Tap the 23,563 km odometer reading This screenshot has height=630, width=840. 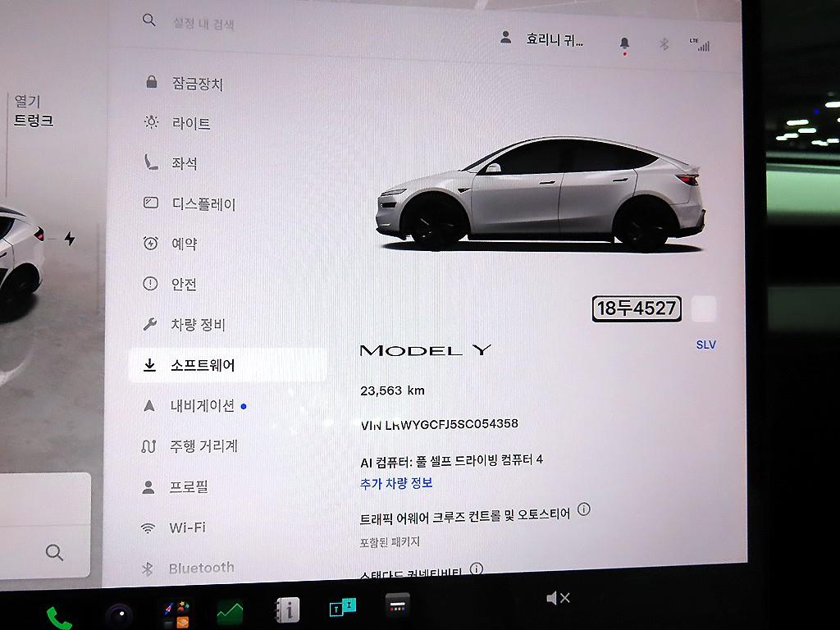(x=392, y=390)
